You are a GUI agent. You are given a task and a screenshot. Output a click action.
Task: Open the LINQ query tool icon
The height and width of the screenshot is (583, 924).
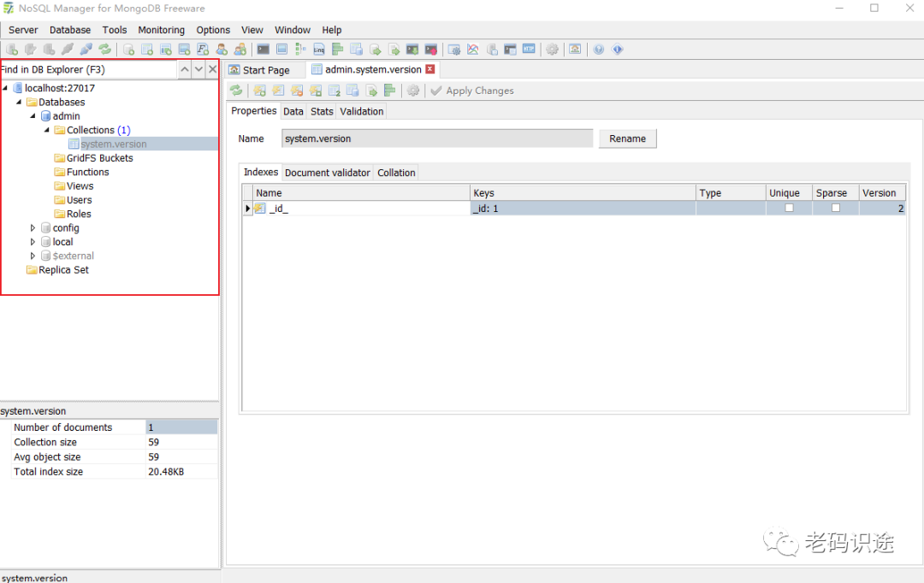(319, 50)
